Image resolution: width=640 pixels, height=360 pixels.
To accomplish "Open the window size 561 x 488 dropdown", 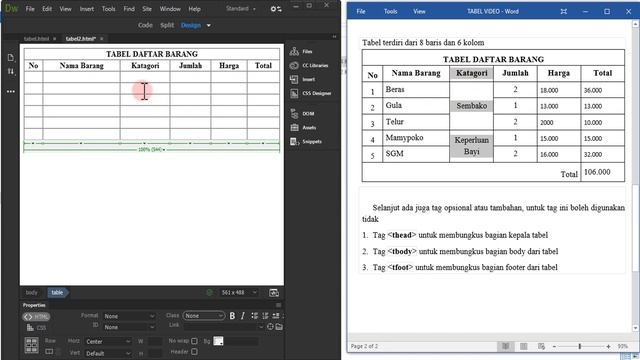I will (239, 292).
